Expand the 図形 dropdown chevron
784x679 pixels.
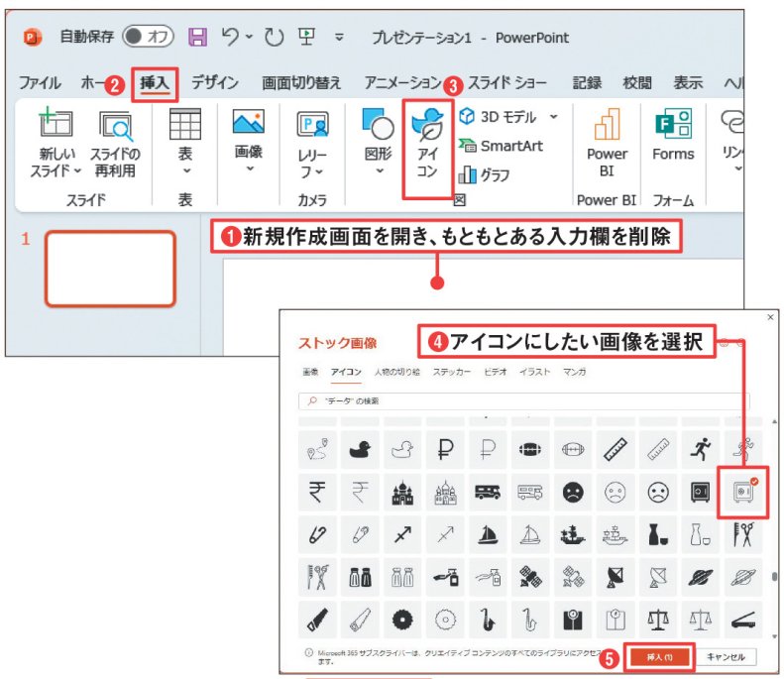pos(380,171)
